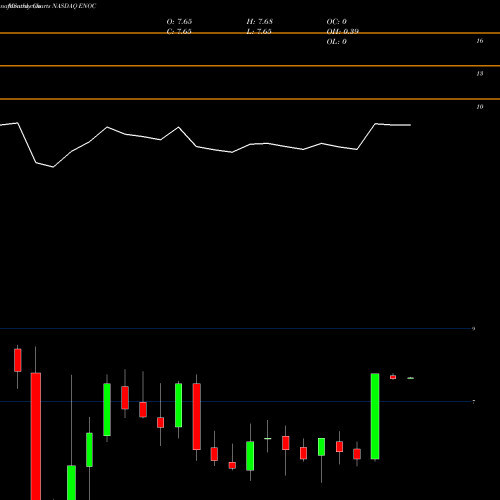Click the low value L: 7.65

click(259, 31)
